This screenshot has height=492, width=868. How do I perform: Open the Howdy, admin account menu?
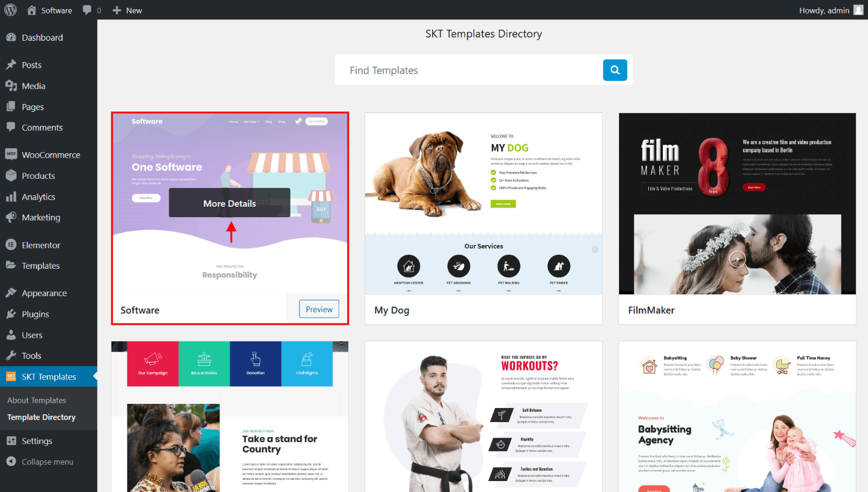click(x=831, y=10)
